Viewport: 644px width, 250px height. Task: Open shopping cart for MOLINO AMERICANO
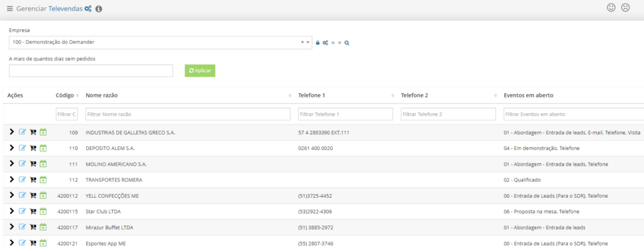[x=33, y=164]
